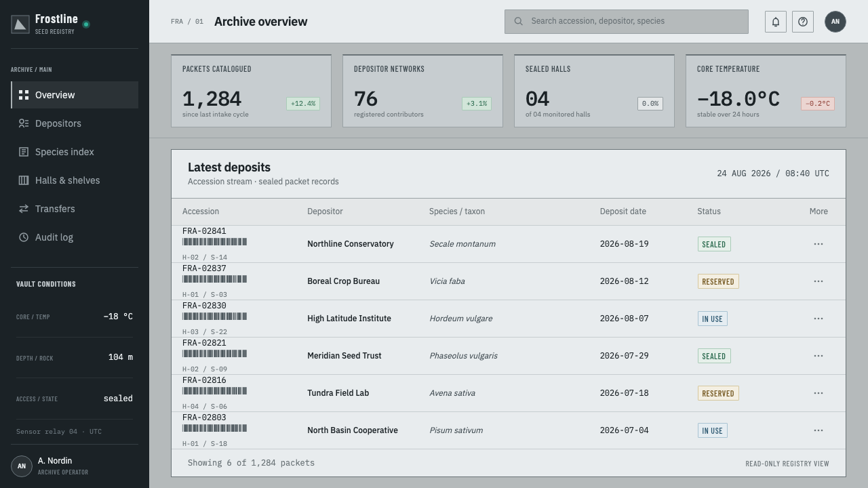Viewport: 868px width, 488px height.
Task: Click the green status dot beside Frostline
Action: tap(86, 24)
